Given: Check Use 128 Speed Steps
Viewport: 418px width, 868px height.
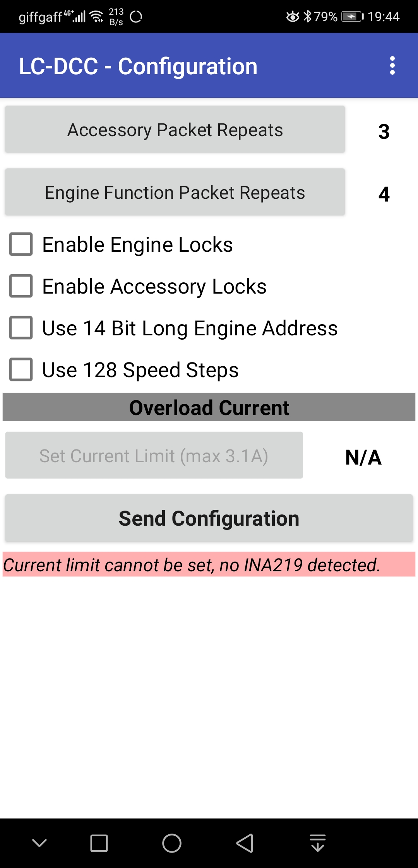Looking at the screenshot, I should [x=21, y=369].
